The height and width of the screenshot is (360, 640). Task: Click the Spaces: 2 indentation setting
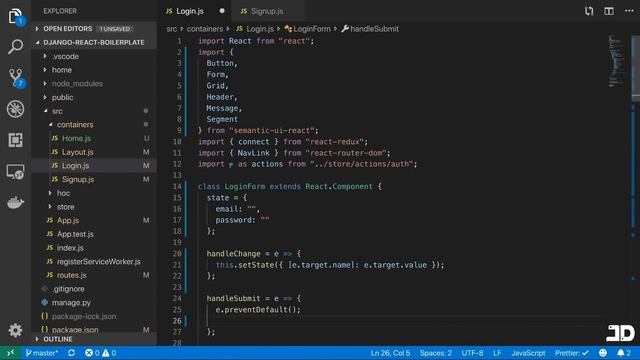436,353
